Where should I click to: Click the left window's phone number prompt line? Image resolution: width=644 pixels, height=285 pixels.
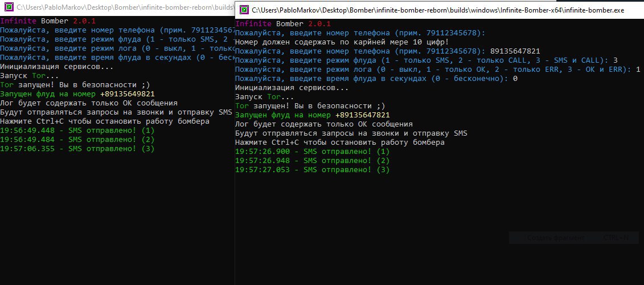point(117,30)
